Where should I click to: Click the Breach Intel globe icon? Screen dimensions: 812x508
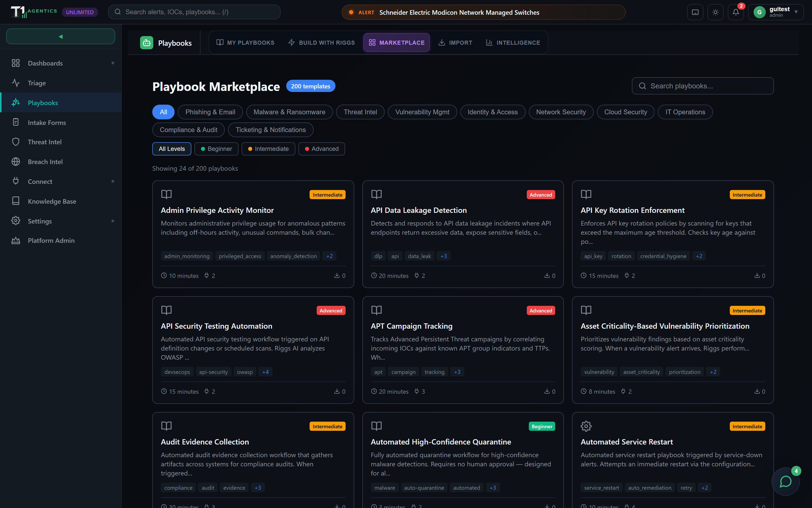coord(16,162)
